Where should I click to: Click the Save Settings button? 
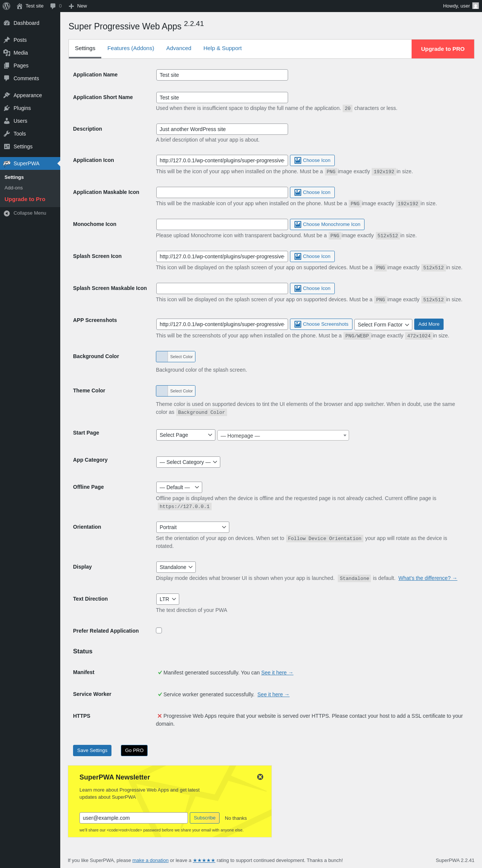pos(92,751)
